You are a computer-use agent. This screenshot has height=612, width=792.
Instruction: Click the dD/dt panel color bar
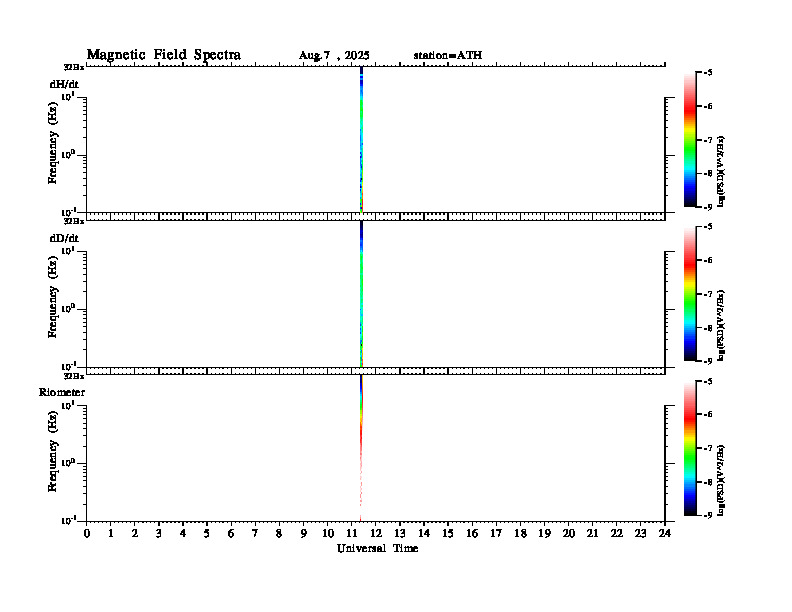point(690,294)
